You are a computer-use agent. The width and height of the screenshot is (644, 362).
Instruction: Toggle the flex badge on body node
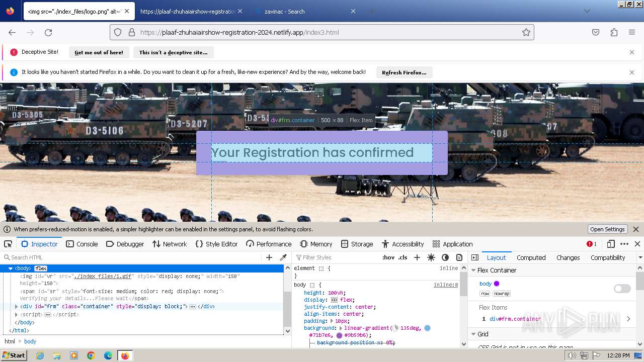(x=41, y=268)
